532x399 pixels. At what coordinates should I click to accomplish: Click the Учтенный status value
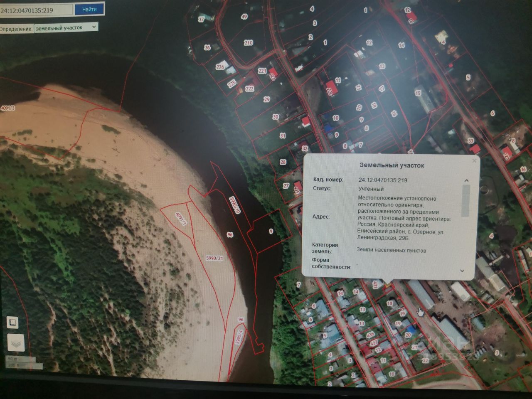(371, 189)
